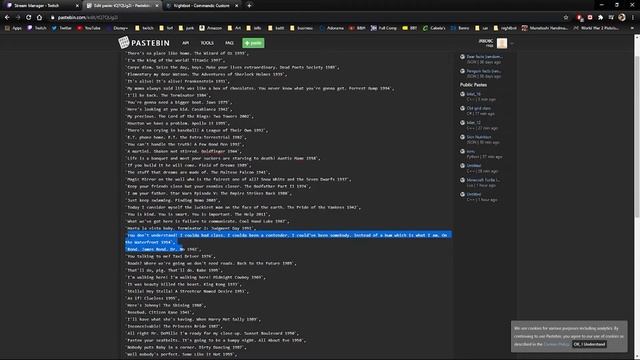
Task: Close the Stream Manager - Twitch tab
Action: [77, 6]
